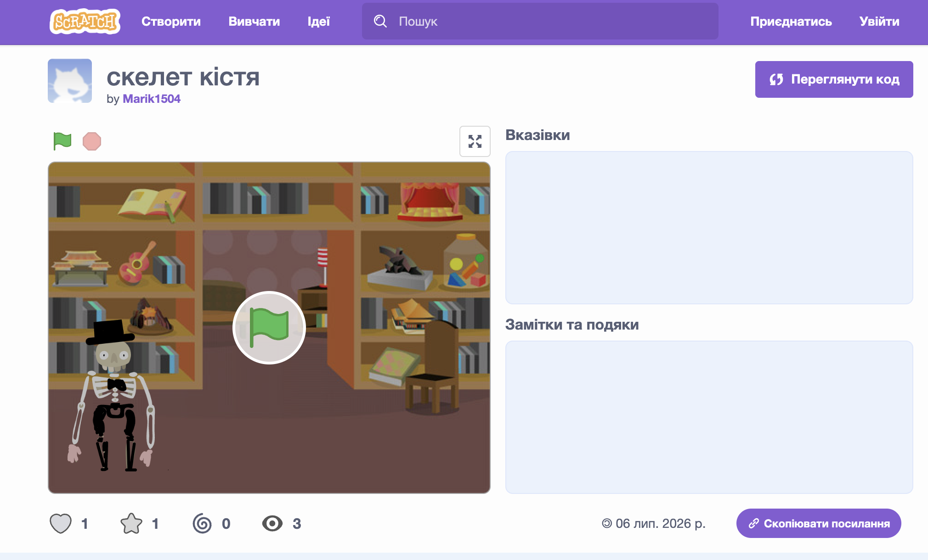The width and height of the screenshot is (928, 560).
Task: Click the eye views counter icon
Action: 272,523
